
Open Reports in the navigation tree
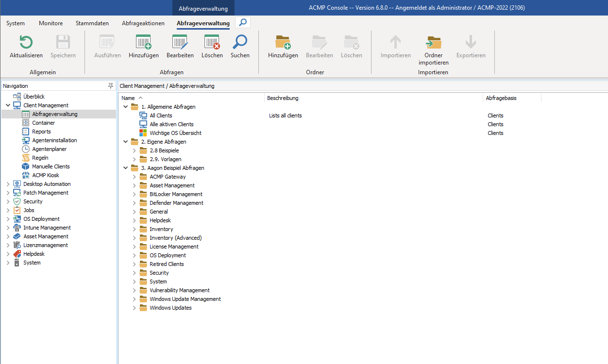click(41, 132)
